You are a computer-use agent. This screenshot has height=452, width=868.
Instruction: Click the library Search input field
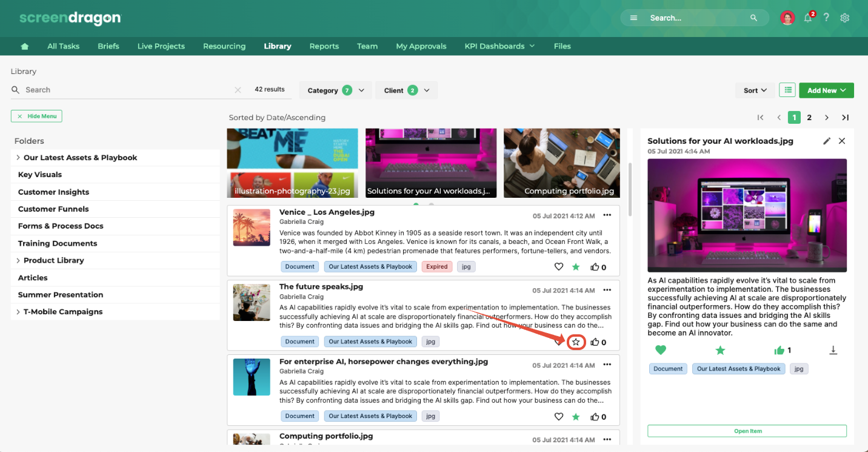click(x=127, y=90)
